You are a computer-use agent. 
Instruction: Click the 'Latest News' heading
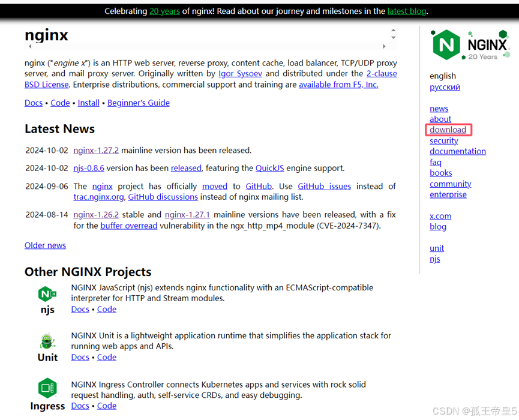tap(59, 129)
